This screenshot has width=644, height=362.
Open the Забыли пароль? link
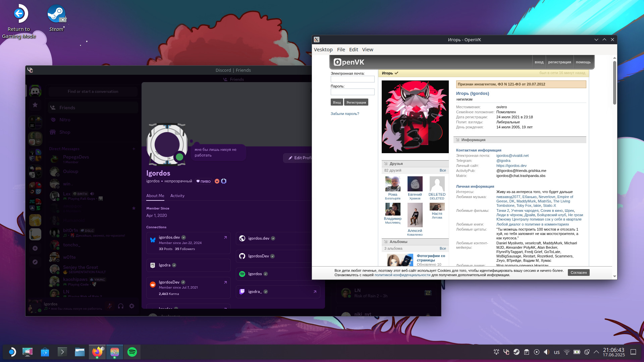[345, 114]
